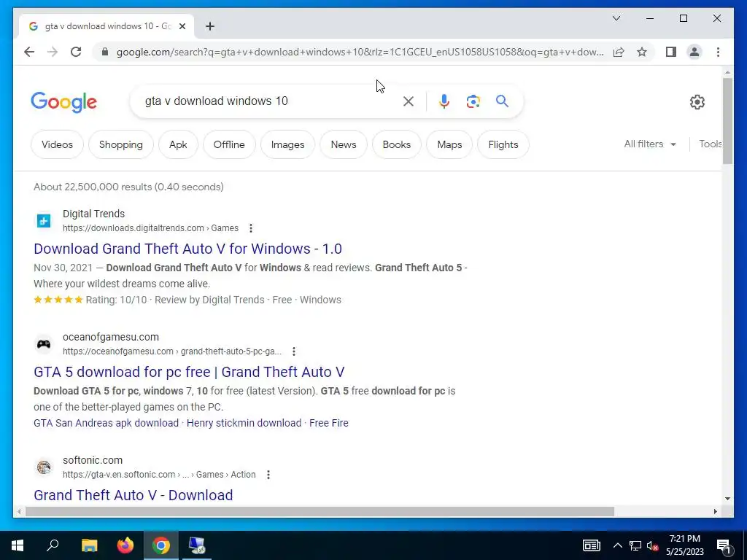This screenshot has height=560, width=747.
Task: Select the Apk filter chip
Action: pos(178,144)
